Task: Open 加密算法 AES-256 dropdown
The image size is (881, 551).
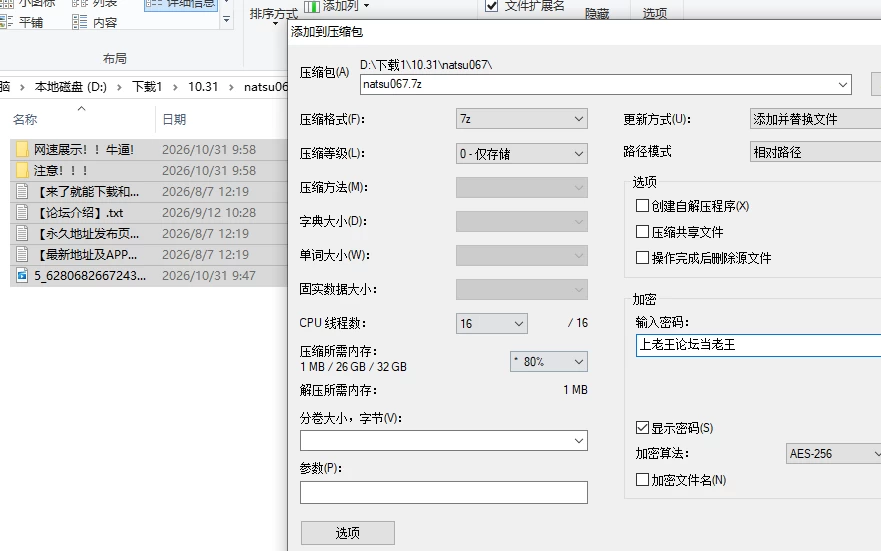Action: [x=833, y=453]
